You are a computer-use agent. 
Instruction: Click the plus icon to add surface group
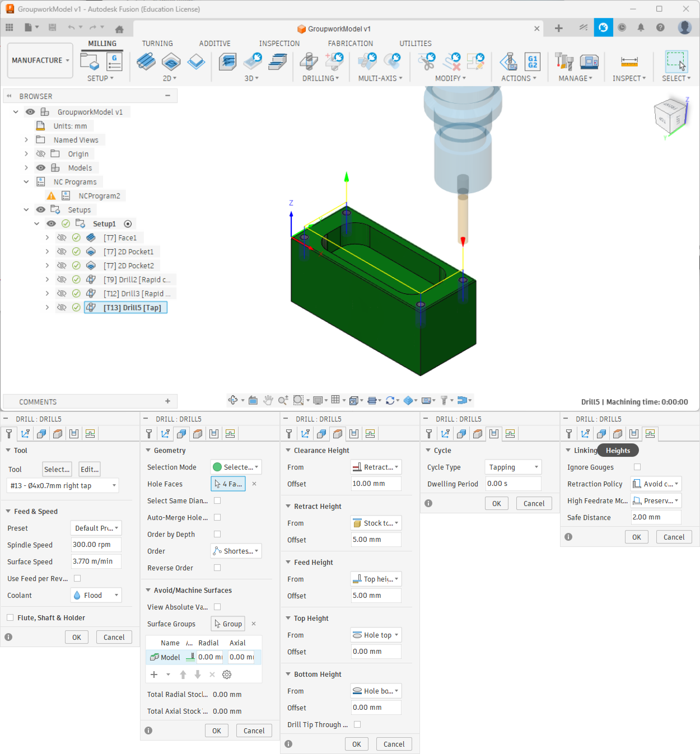tap(154, 675)
